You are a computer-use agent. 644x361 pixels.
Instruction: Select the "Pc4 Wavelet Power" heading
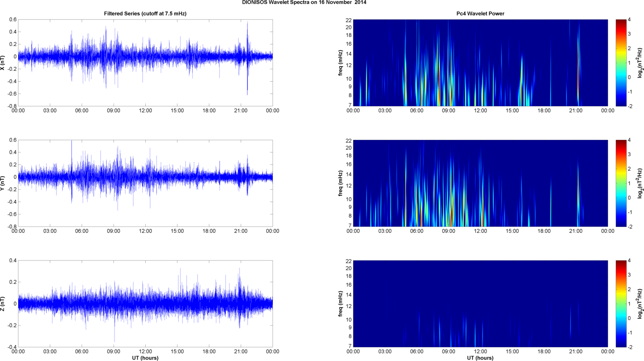[480, 14]
